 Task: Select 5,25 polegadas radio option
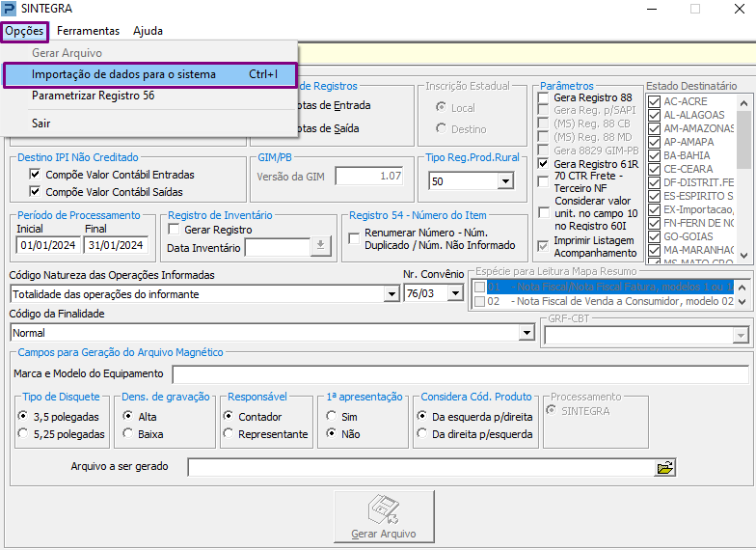click(x=23, y=434)
